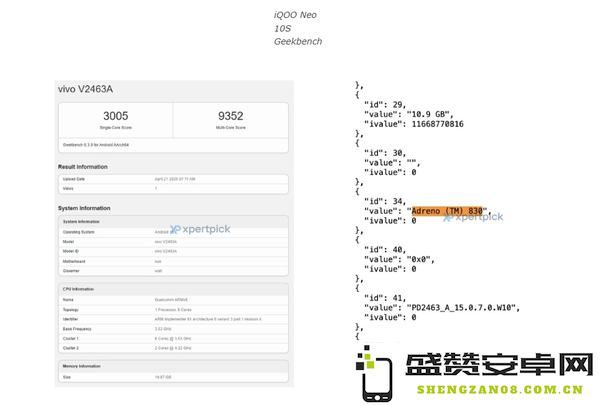The width and height of the screenshot is (600, 405).
Task: Click the "Single-Core Score" label
Action: pos(116,127)
